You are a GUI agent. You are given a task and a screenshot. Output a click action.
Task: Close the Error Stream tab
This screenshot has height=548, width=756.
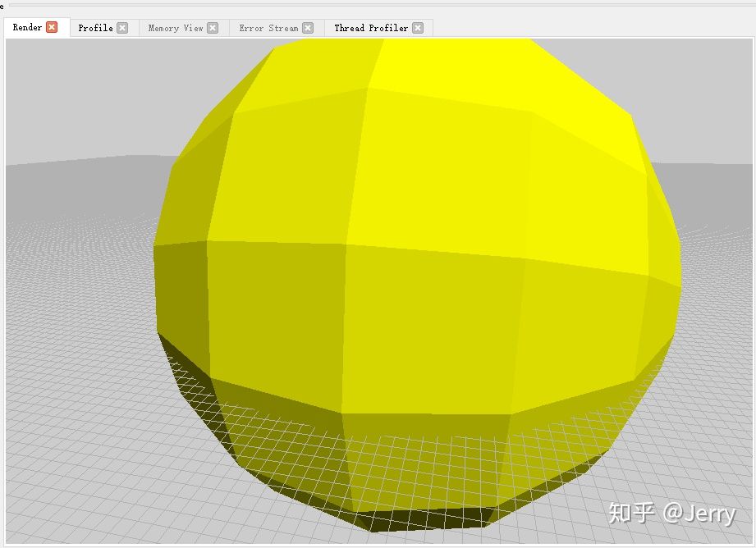(308, 28)
